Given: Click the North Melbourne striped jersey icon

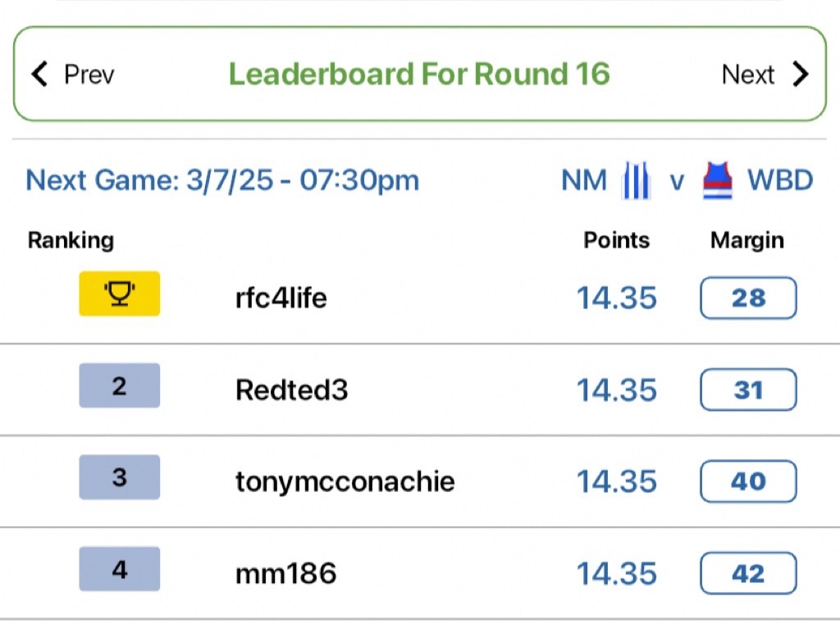Looking at the screenshot, I should point(636,180).
